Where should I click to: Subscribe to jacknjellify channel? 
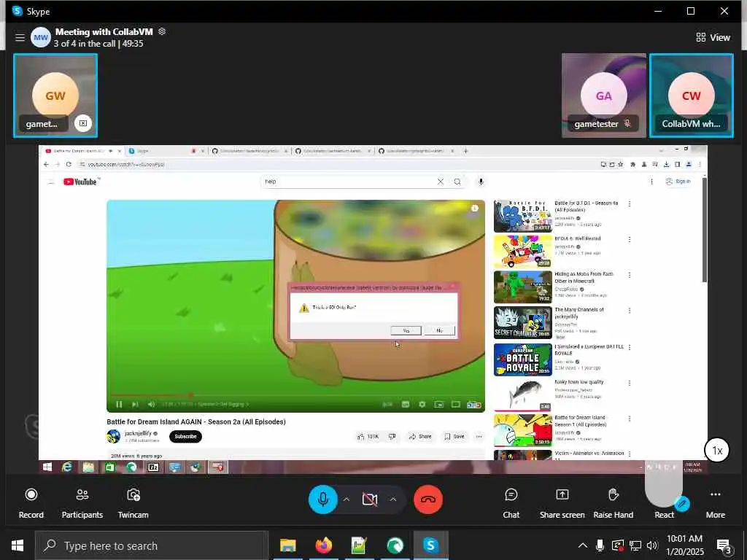185,436
